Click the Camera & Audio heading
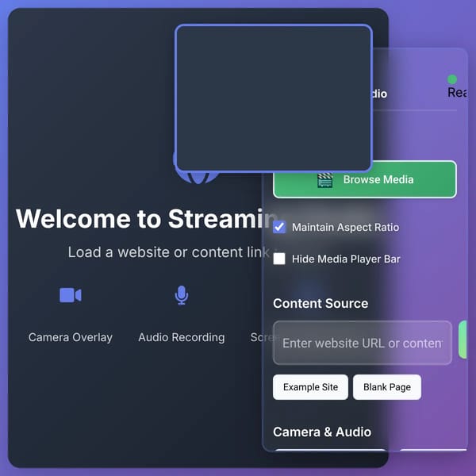 click(x=322, y=432)
